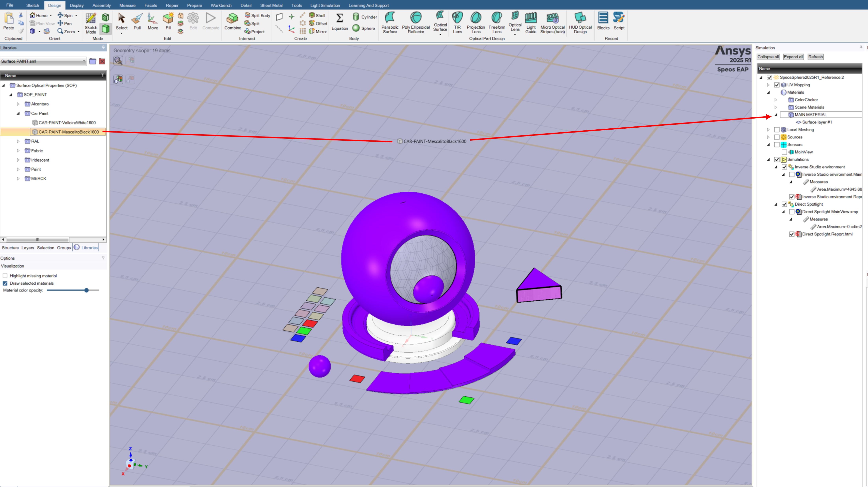Click the Refresh button

pos(816,57)
